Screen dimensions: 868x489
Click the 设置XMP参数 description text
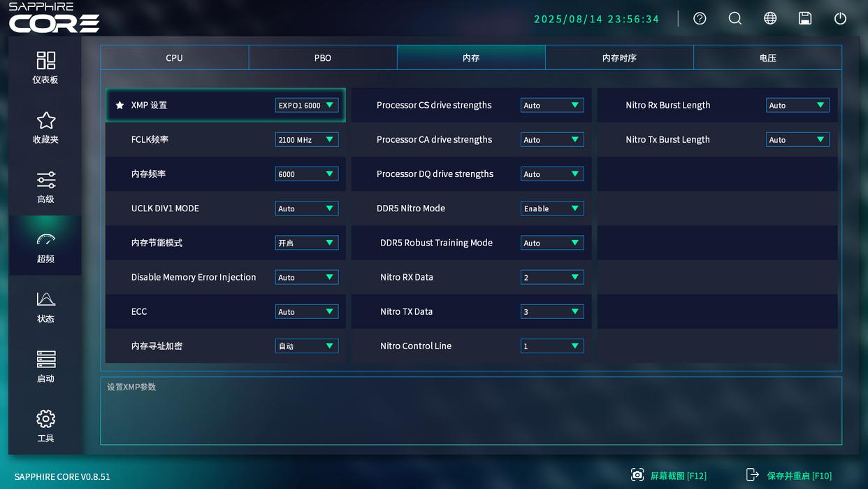pyautogui.click(x=131, y=387)
